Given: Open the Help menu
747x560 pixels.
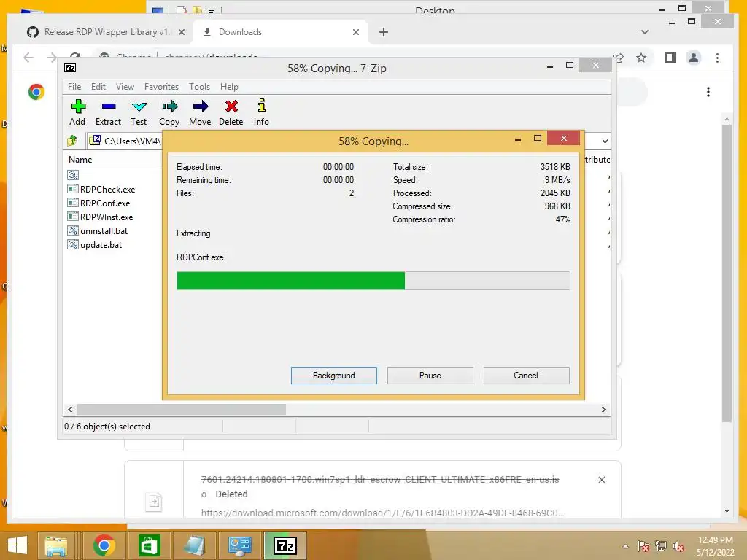Looking at the screenshot, I should [x=229, y=87].
